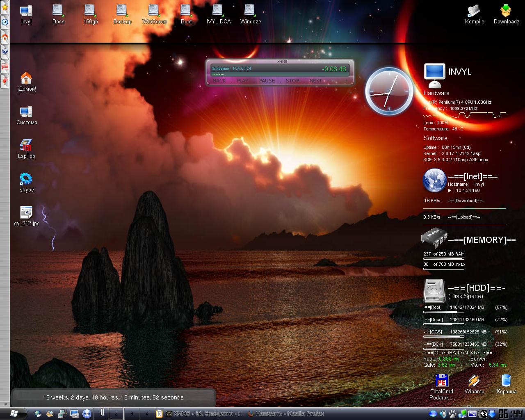The image size is (525, 420).
Task: Click the 'IP : 10.4.24.160' text
Action: pyautogui.click(x=463, y=190)
